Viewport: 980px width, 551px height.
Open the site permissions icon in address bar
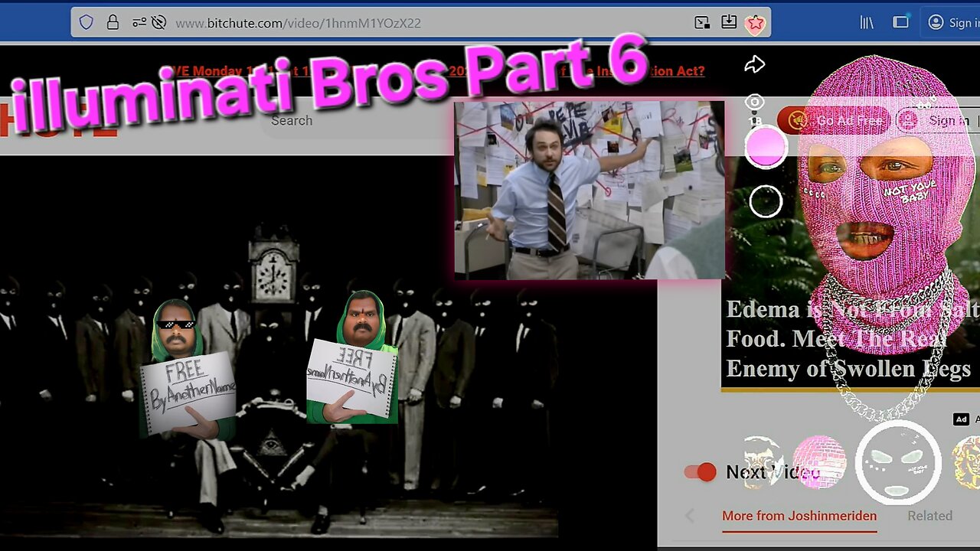[139, 23]
